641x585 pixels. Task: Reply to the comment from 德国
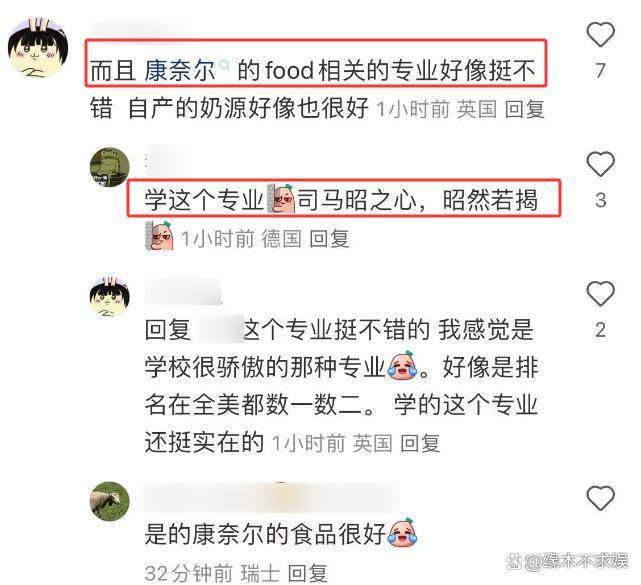click(x=329, y=238)
